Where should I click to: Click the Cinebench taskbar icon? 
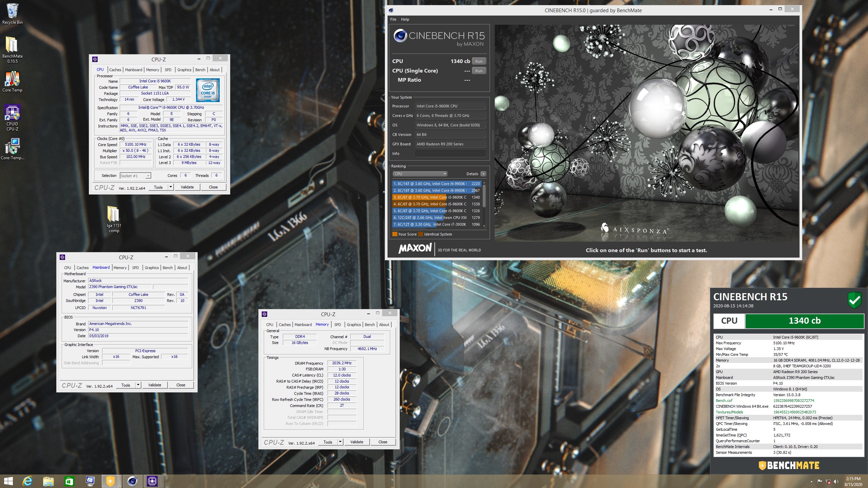click(132, 481)
